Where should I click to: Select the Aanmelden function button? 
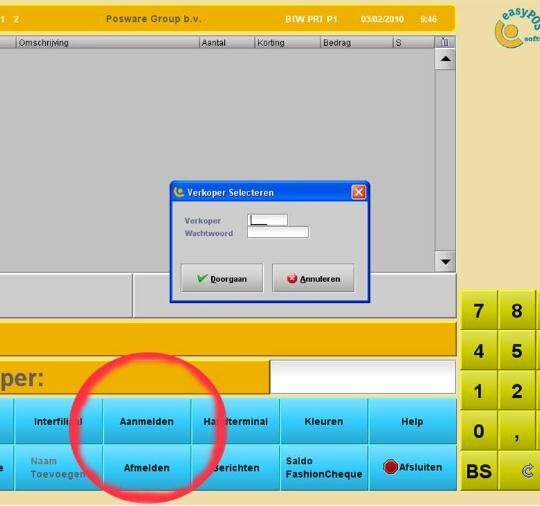tap(147, 421)
